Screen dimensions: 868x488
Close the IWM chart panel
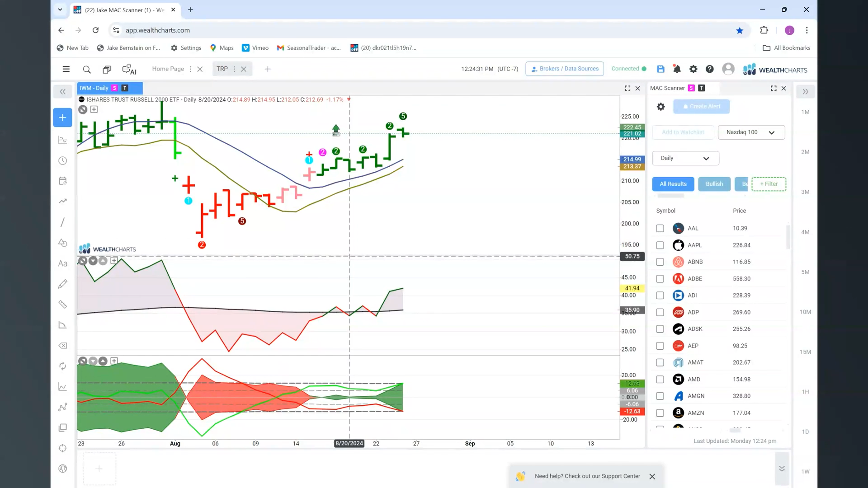click(638, 88)
